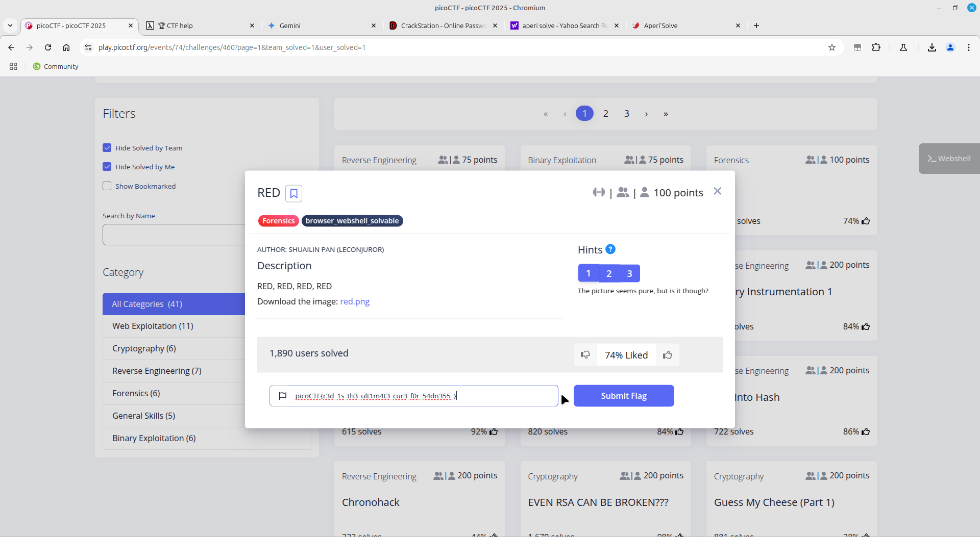Click the thumbs-down dislike icon
This screenshot has width=980, height=537.
pos(585,355)
